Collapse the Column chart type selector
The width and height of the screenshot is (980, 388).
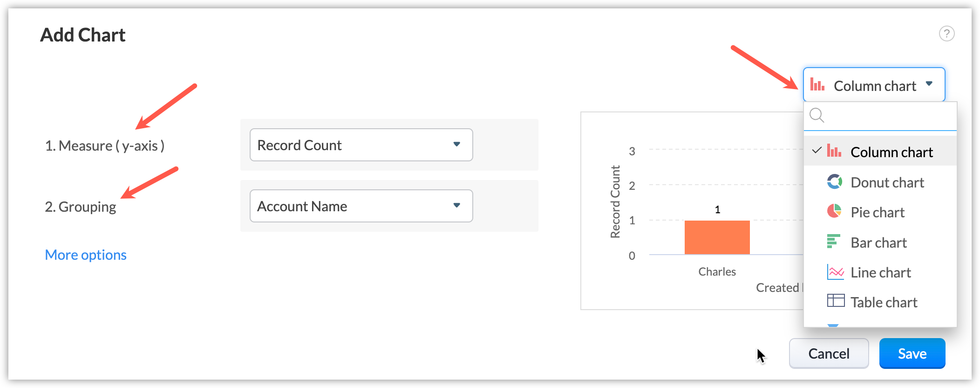[x=874, y=85]
